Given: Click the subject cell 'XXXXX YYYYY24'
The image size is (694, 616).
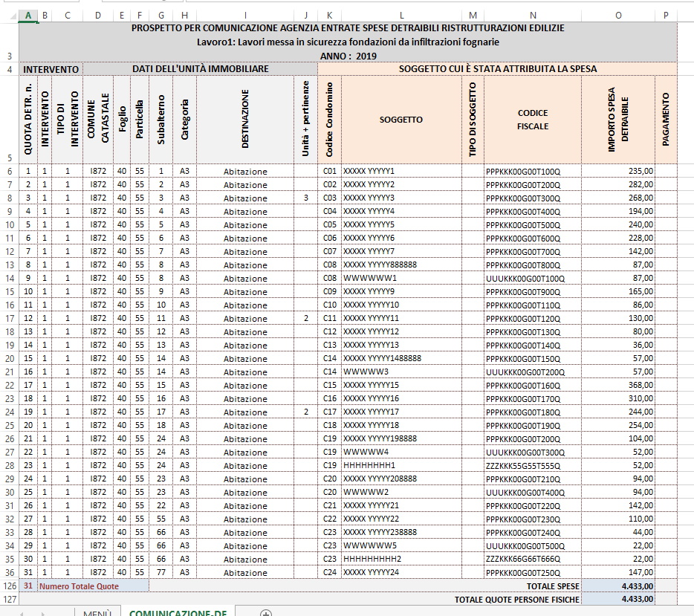Looking at the screenshot, I should (401, 573).
